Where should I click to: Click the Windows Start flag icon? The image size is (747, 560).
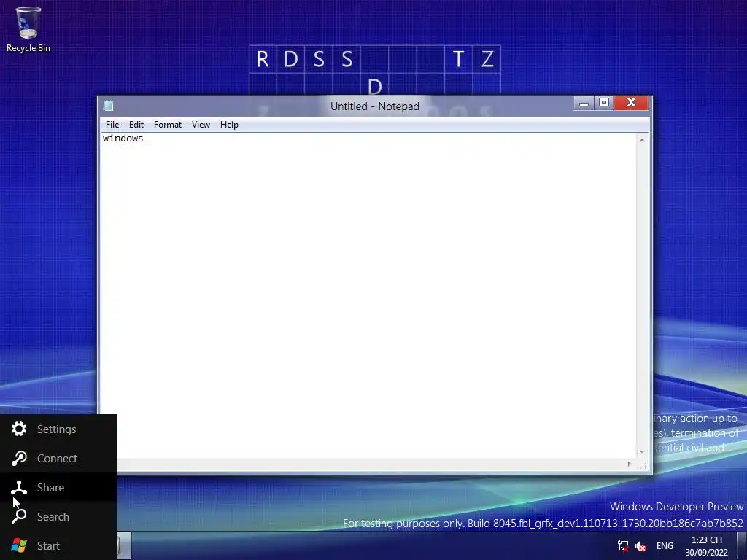point(19,545)
